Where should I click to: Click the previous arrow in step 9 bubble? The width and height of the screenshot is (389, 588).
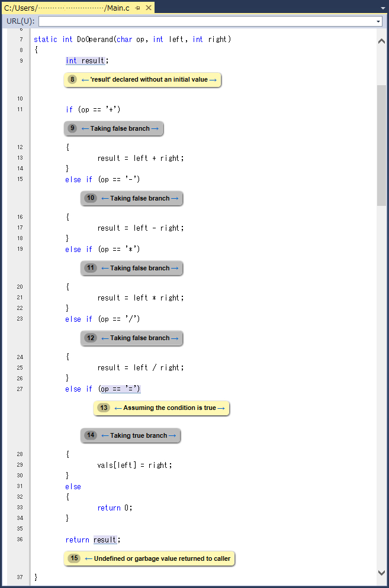pos(85,128)
